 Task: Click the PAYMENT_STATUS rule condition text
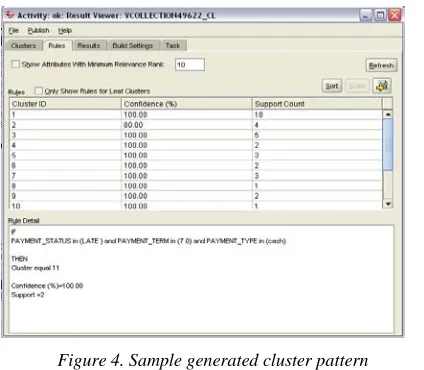coord(149,241)
